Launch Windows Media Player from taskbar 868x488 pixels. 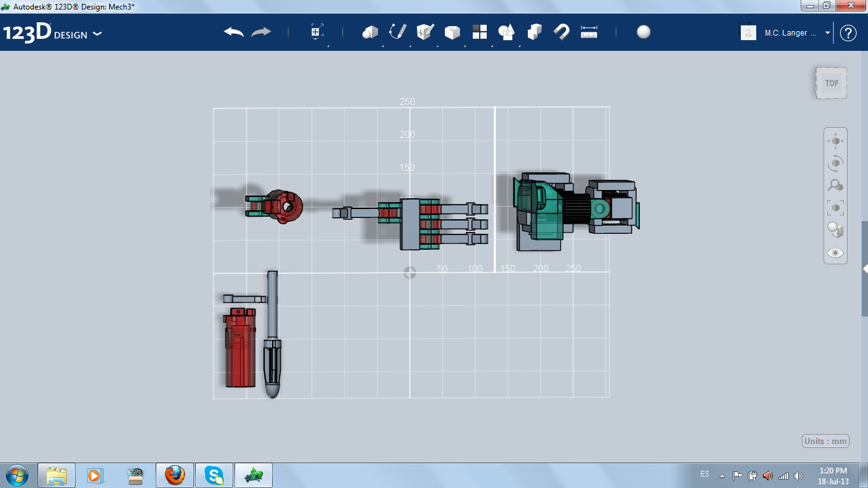pos(94,475)
